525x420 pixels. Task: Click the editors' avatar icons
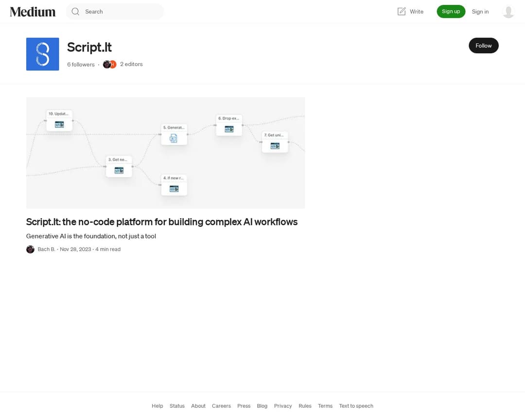[x=109, y=64]
